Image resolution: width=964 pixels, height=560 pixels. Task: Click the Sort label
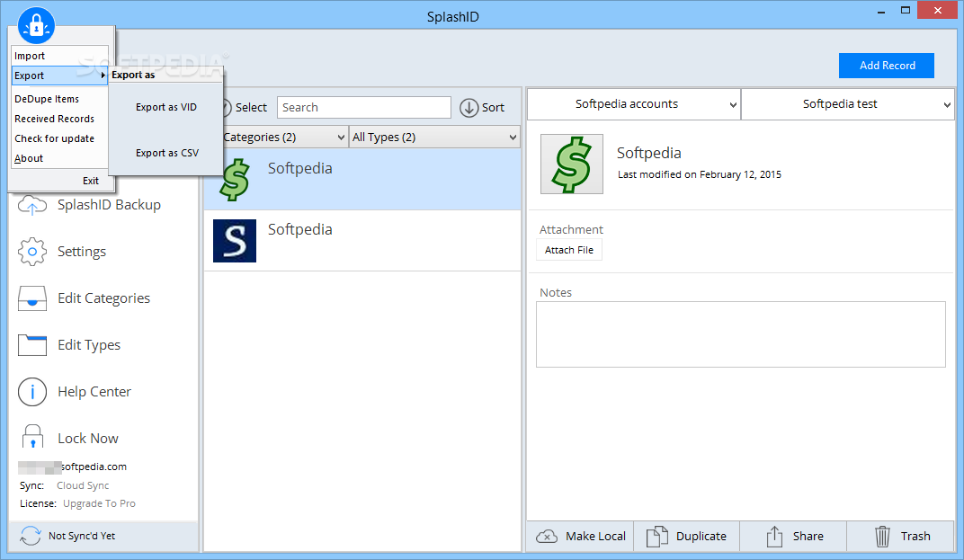coord(493,108)
